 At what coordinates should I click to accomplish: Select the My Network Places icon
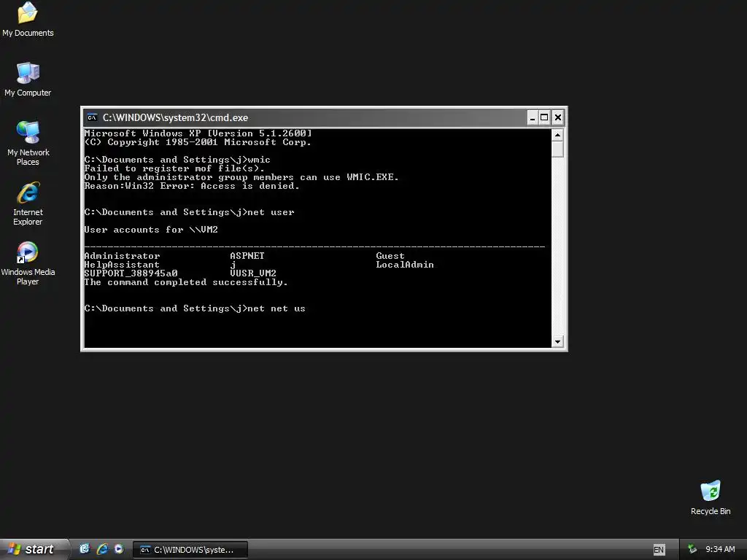(x=28, y=143)
